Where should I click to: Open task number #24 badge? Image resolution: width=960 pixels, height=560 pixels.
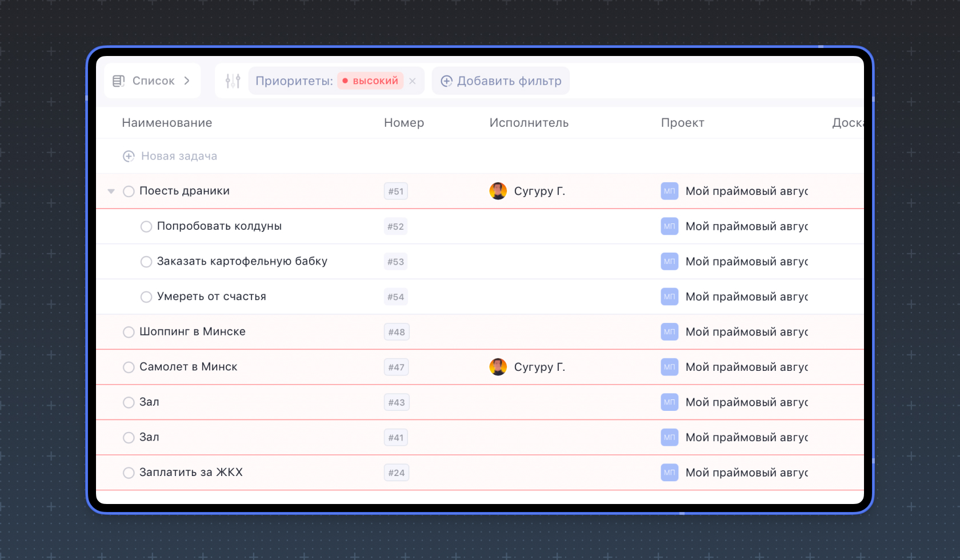tap(397, 473)
